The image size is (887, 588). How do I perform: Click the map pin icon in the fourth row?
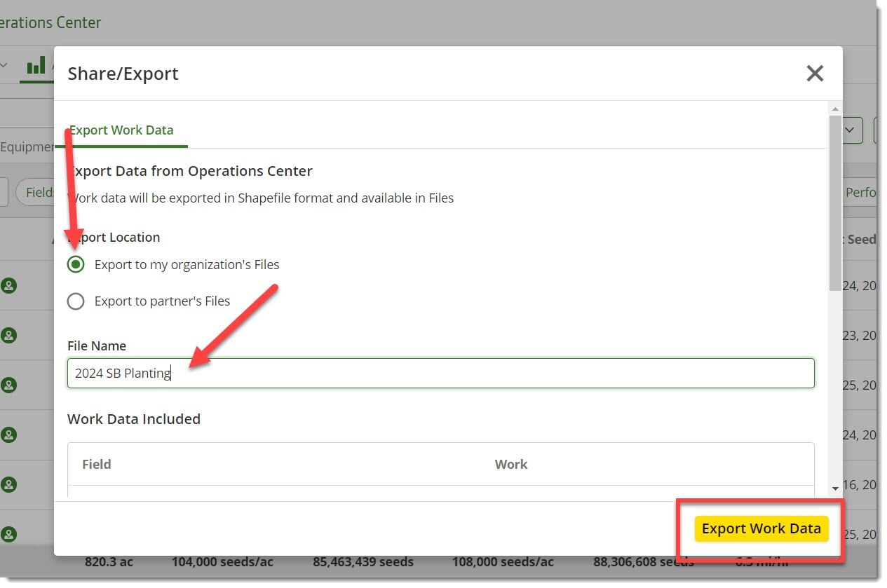tap(10, 435)
